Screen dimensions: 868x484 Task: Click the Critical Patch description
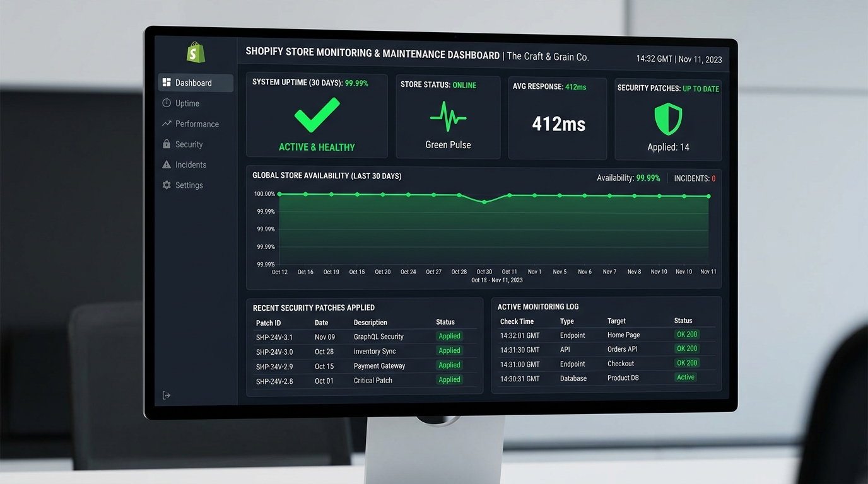373,380
